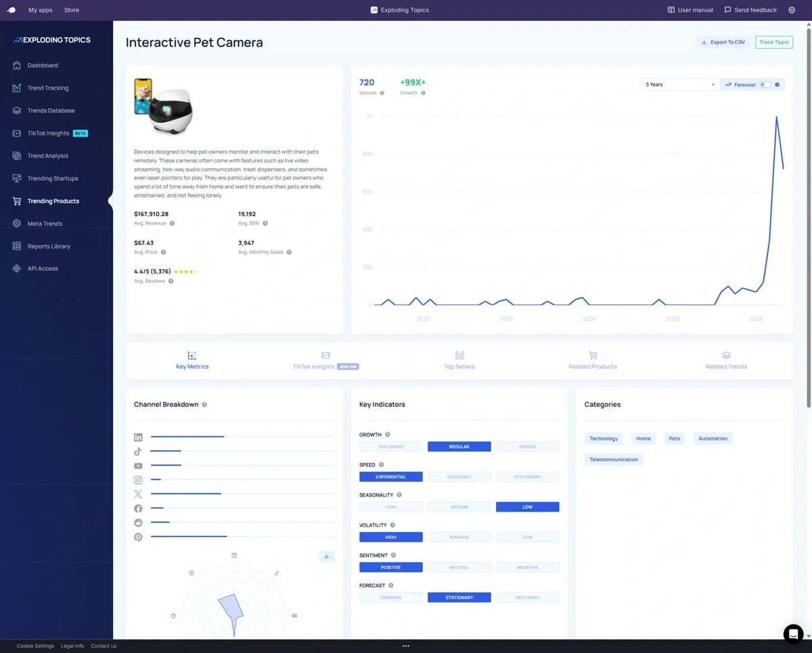This screenshot has height=653, width=812.
Task: Select the EXPLODING growth indicator
Action: point(391,447)
